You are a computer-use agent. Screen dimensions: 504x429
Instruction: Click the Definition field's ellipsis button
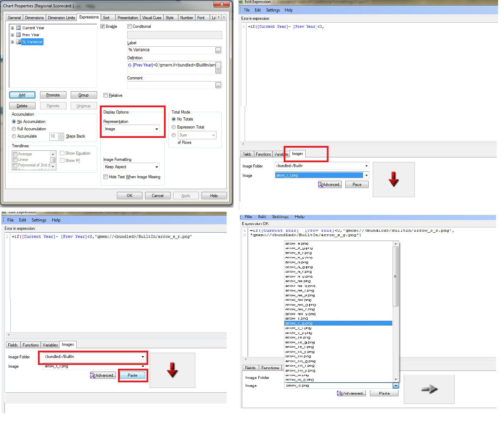pos(218,68)
